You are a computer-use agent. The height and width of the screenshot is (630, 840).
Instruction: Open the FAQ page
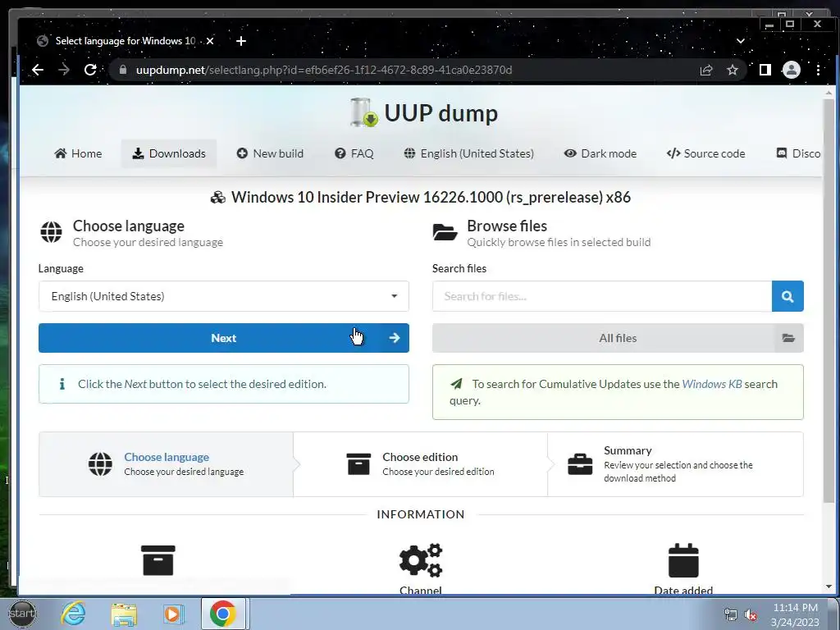point(354,153)
